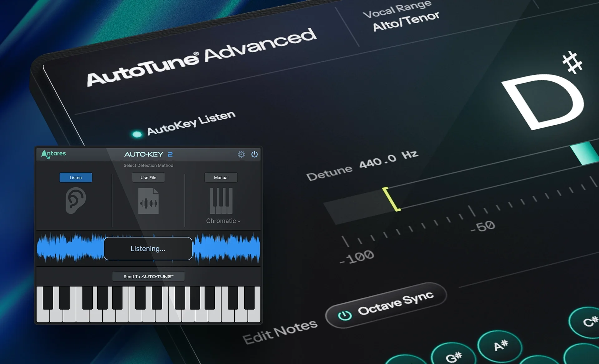Click the -50 meter label
599x364 pixels.
[483, 227]
